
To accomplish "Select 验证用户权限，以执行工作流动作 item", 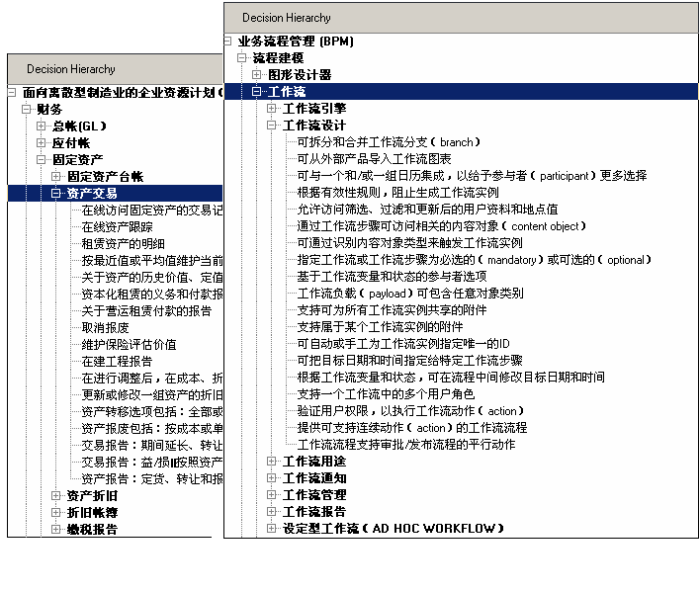I will (410, 411).
